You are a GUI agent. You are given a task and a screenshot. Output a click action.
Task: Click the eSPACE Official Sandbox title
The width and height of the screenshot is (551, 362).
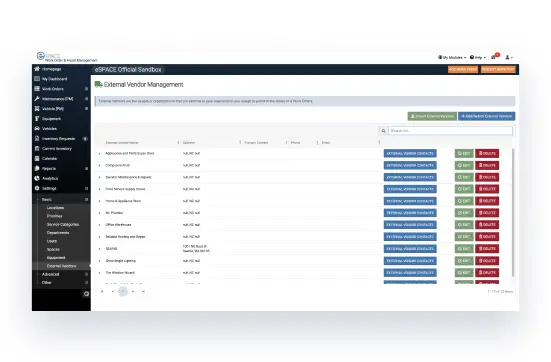point(128,70)
